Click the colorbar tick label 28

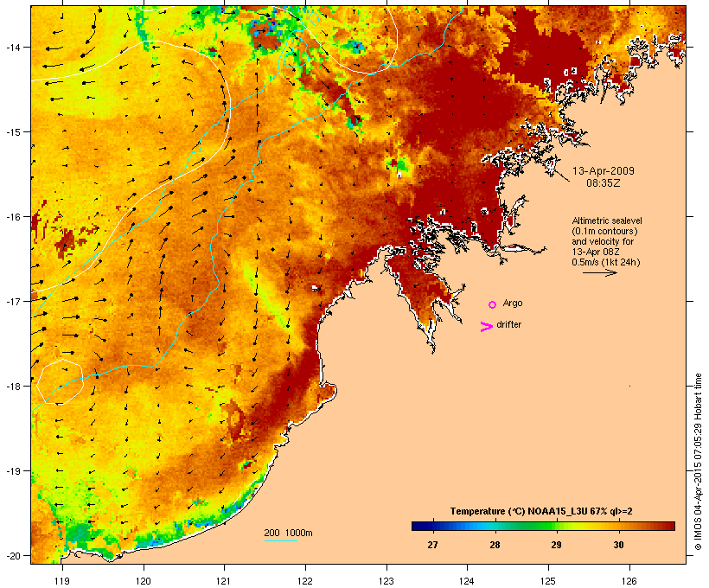[x=495, y=545]
